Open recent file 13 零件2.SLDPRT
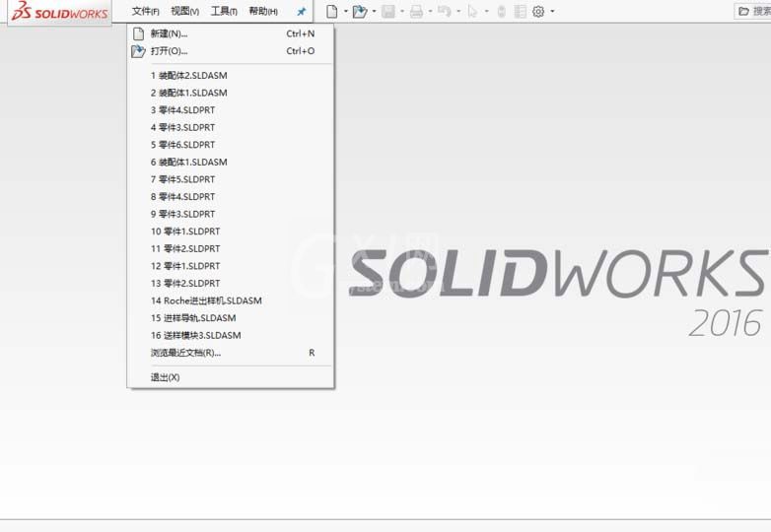The image size is (771, 532). coord(231,283)
